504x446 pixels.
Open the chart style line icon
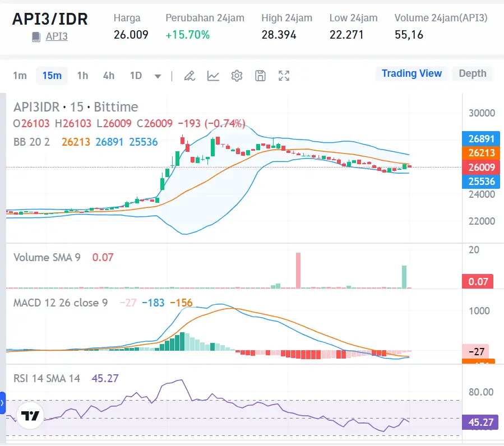point(213,75)
